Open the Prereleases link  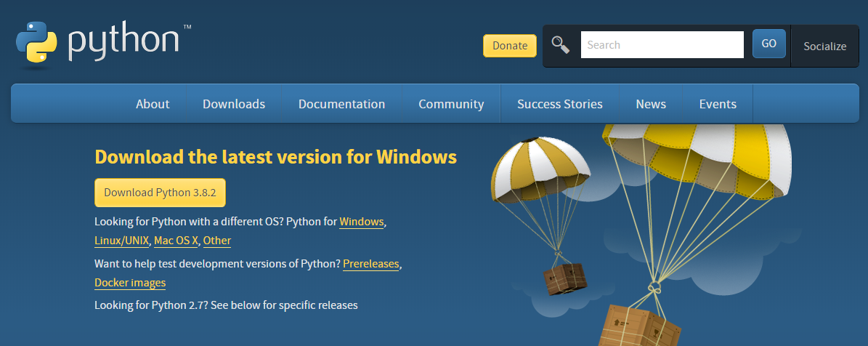click(x=371, y=264)
